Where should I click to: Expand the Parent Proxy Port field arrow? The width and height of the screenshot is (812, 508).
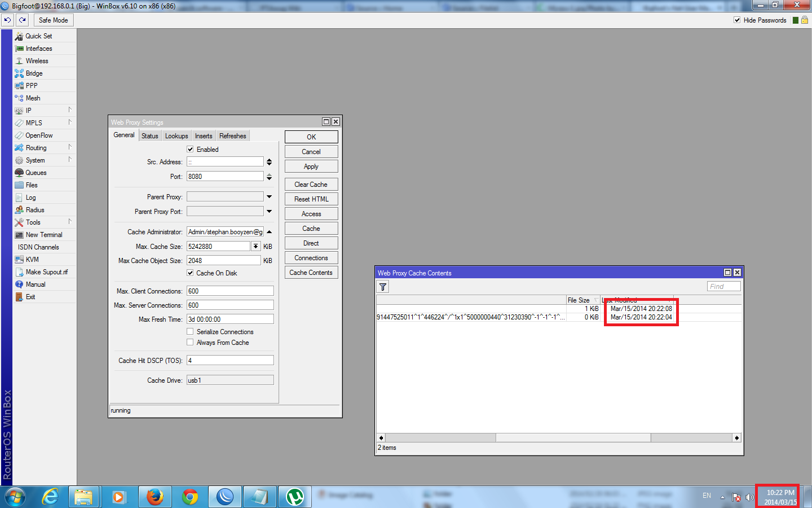coord(269,211)
